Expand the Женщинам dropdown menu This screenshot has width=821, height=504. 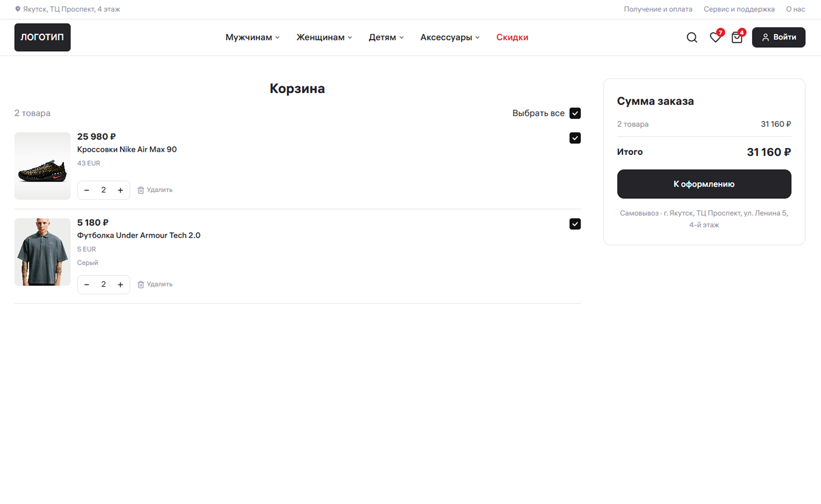(324, 37)
